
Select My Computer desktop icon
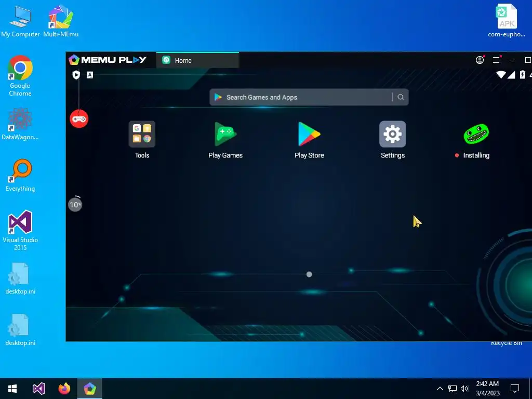20,21
